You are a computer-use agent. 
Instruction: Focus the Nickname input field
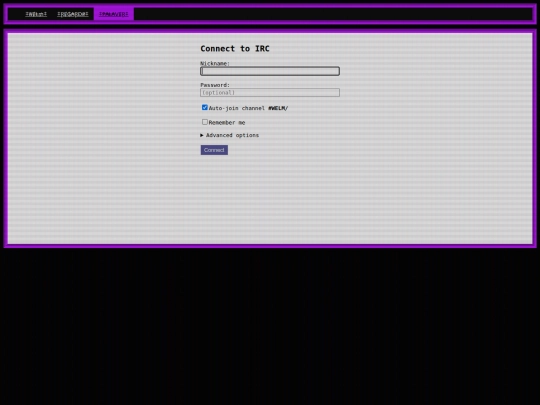270,71
